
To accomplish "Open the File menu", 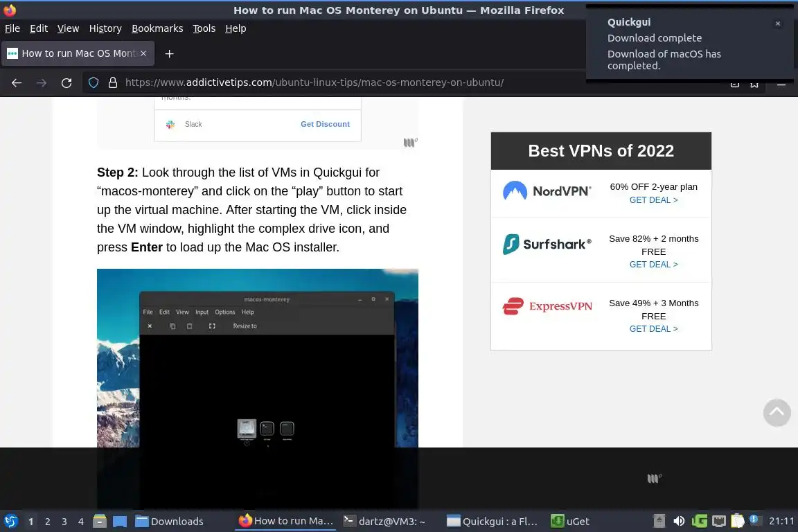I will tap(12, 28).
